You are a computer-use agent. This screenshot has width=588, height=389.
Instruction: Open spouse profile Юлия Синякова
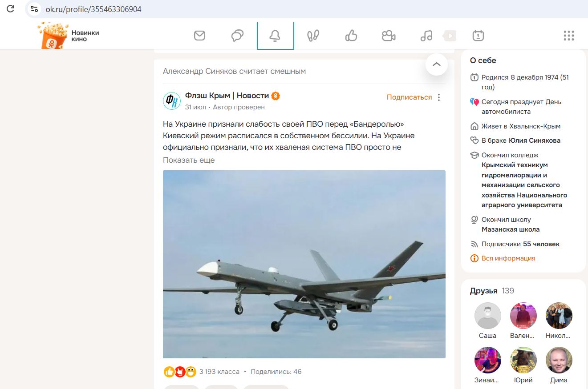click(535, 140)
